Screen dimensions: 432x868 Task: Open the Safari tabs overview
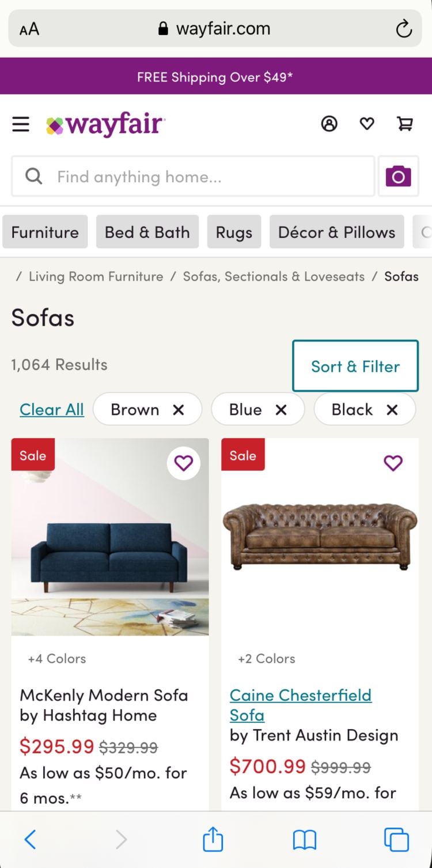pyautogui.click(x=396, y=839)
